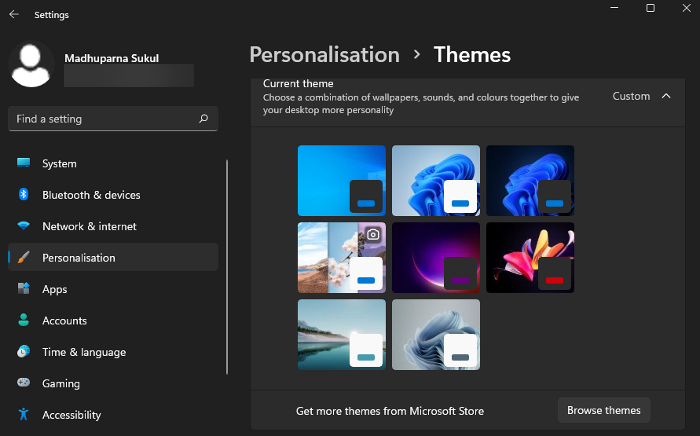Click the Madhuparna Sukul account name
The width and height of the screenshot is (700, 436).
(112, 58)
